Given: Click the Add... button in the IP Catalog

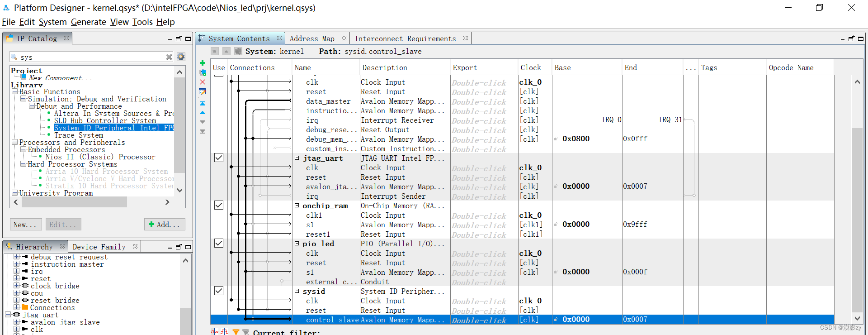Looking at the screenshot, I should tap(165, 225).
